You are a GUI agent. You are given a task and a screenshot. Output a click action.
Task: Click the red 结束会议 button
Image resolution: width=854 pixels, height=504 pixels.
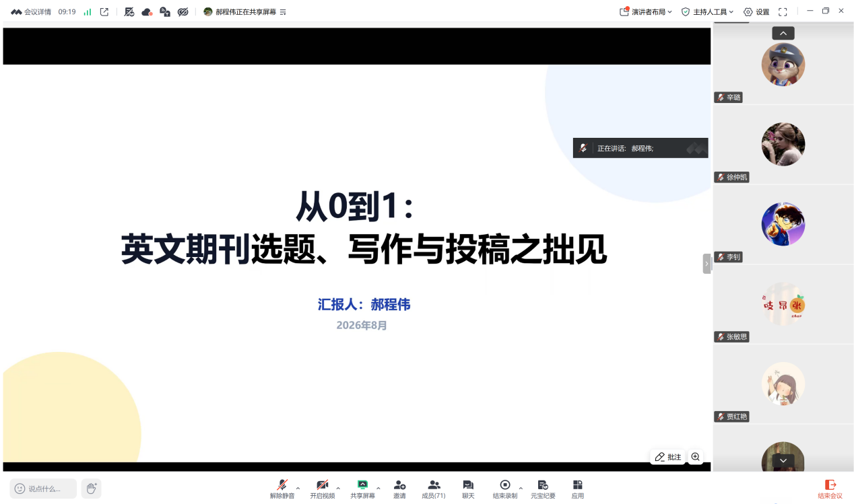click(830, 489)
